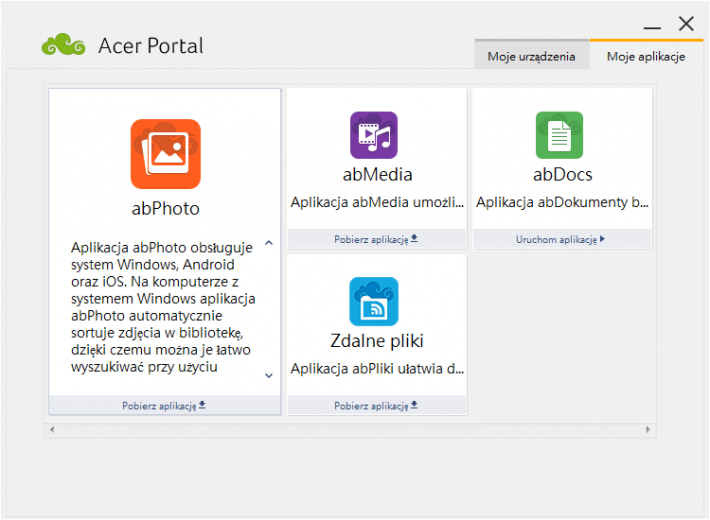Select the green abDocs icon
Screen dimensions: 710x520
pyautogui.click(x=559, y=135)
